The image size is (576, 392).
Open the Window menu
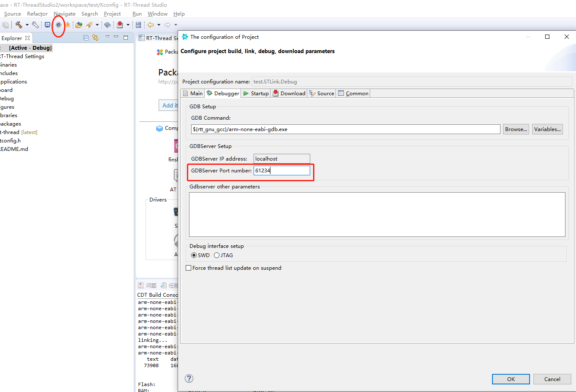coord(157,14)
